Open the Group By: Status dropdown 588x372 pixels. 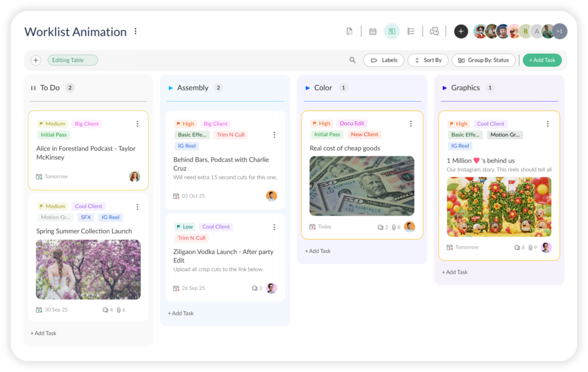483,60
